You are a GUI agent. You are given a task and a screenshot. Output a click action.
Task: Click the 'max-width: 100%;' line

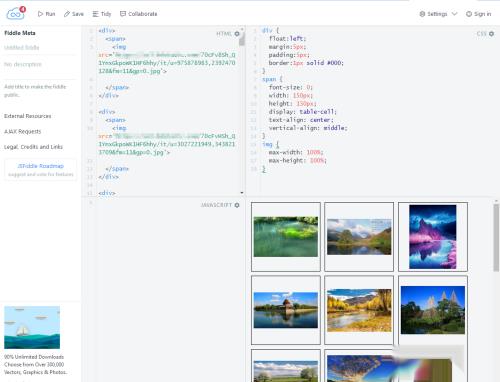[296, 152]
